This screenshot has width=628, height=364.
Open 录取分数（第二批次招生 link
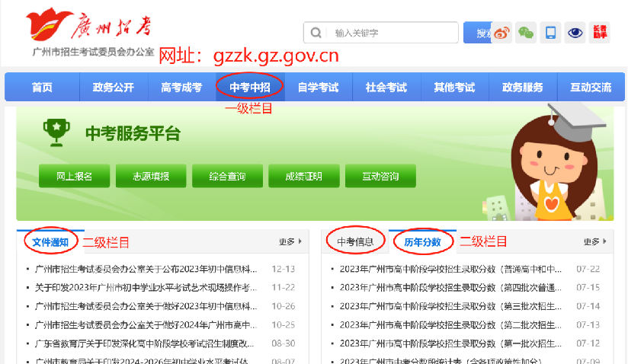pos(450,325)
